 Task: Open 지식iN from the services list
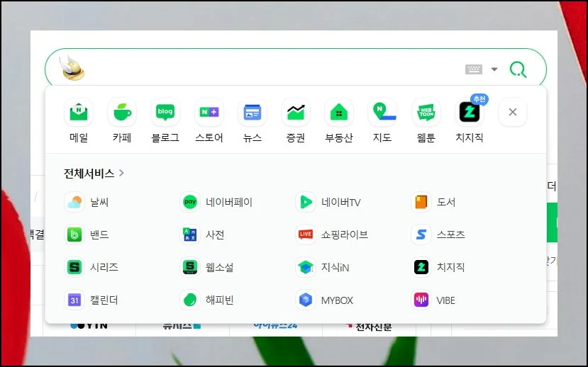point(333,268)
